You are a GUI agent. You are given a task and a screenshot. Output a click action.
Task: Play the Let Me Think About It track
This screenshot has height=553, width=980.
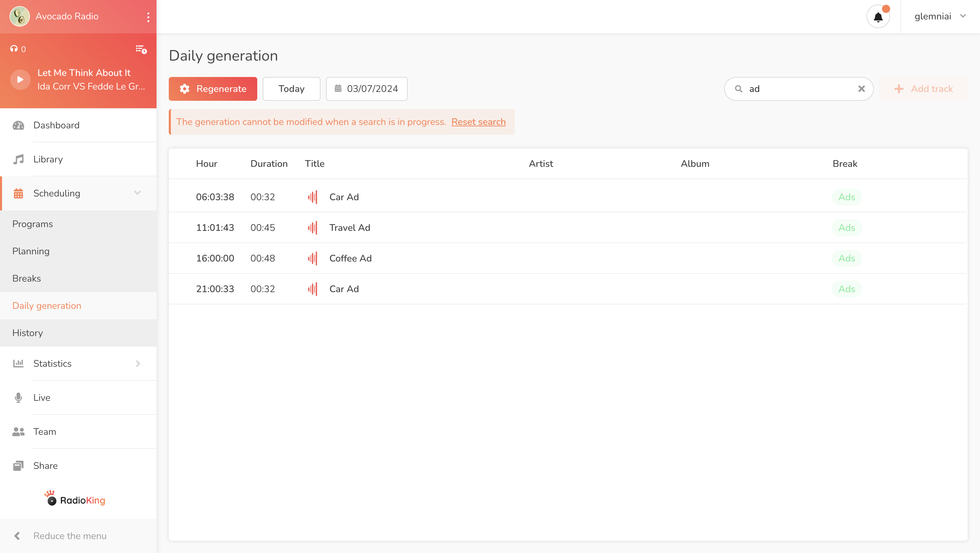[20, 79]
